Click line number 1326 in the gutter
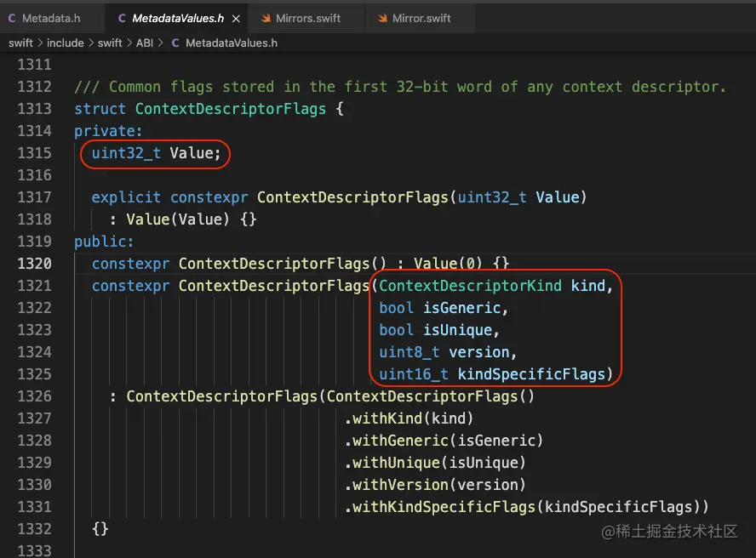 click(34, 396)
